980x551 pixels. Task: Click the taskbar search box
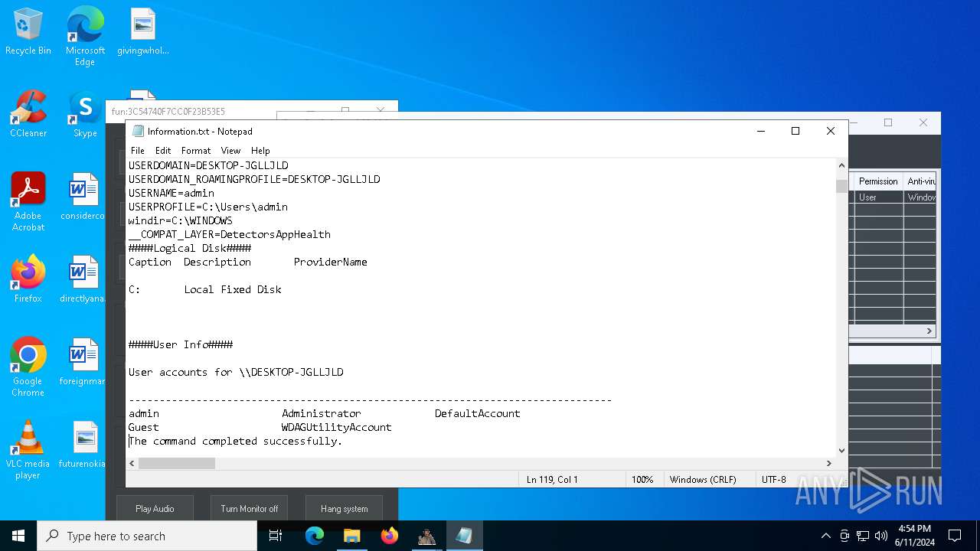(x=147, y=536)
